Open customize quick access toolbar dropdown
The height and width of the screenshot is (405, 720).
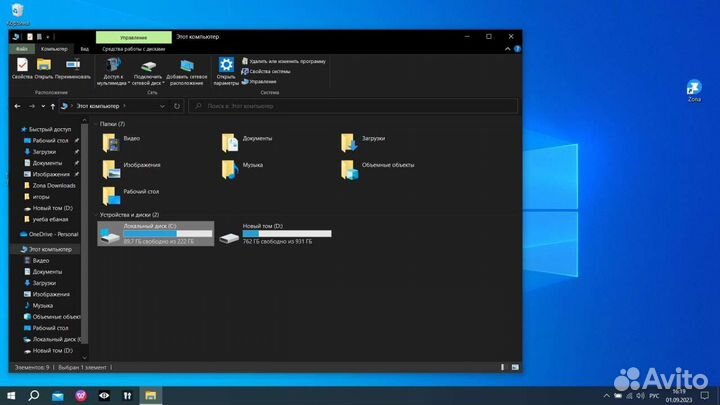48,37
